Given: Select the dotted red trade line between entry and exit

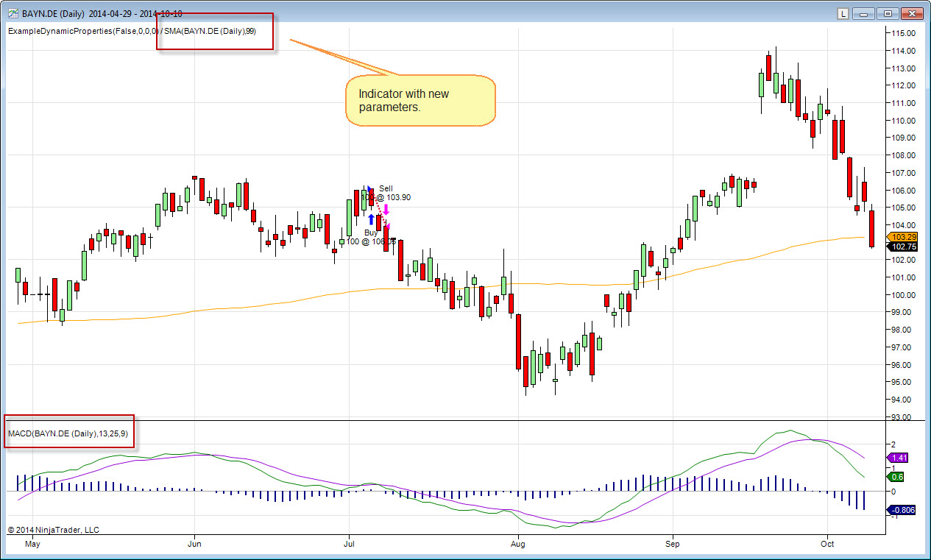Looking at the screenshot, I should pyautogui.click(x=380, y=208).
